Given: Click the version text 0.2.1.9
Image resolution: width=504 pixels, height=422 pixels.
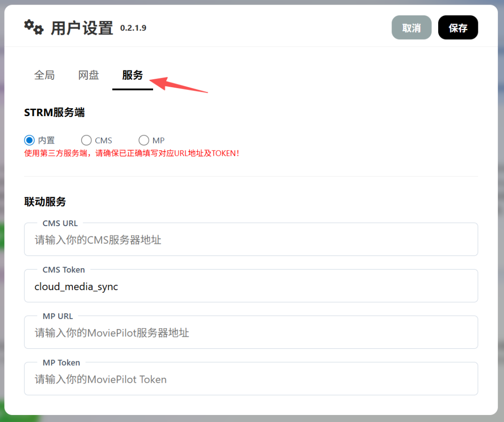Looking at the screenshot, I should click(133, 28).
